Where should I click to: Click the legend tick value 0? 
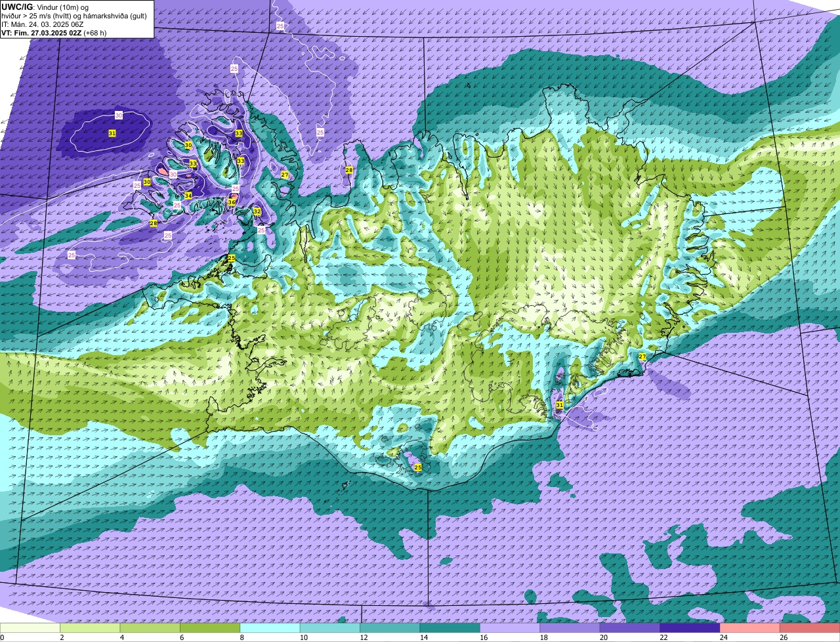click(x=3, y=637)
